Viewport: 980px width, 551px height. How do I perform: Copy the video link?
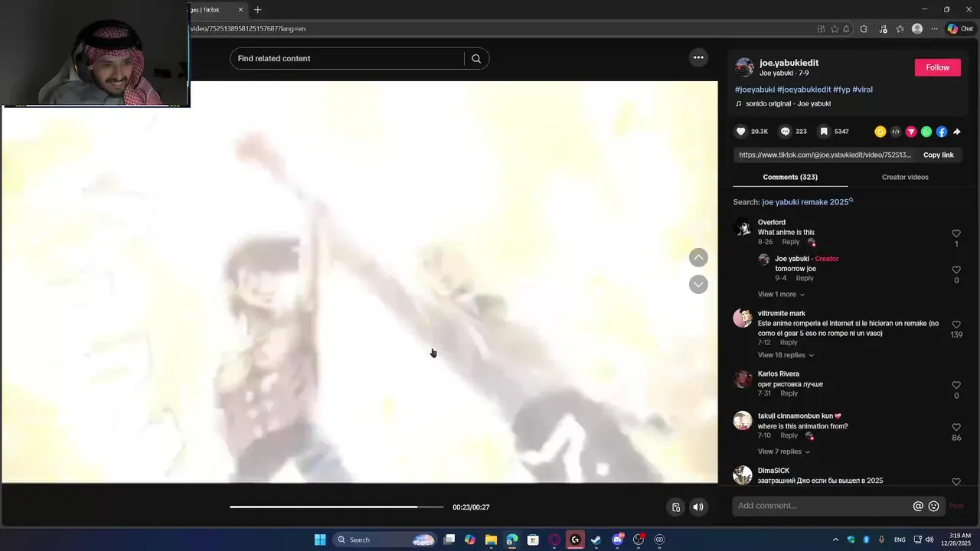(x=938, y=155)
